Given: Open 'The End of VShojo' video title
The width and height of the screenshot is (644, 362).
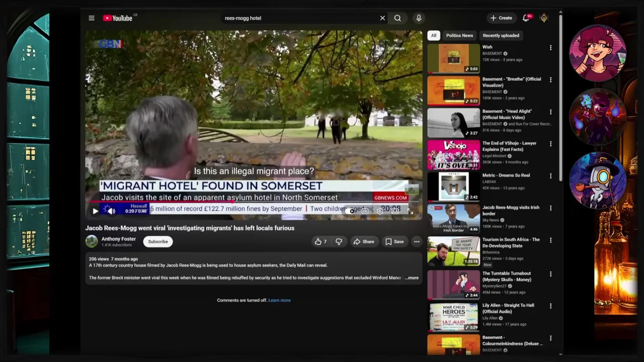Looking at the screenshot, I should (509, 146).
